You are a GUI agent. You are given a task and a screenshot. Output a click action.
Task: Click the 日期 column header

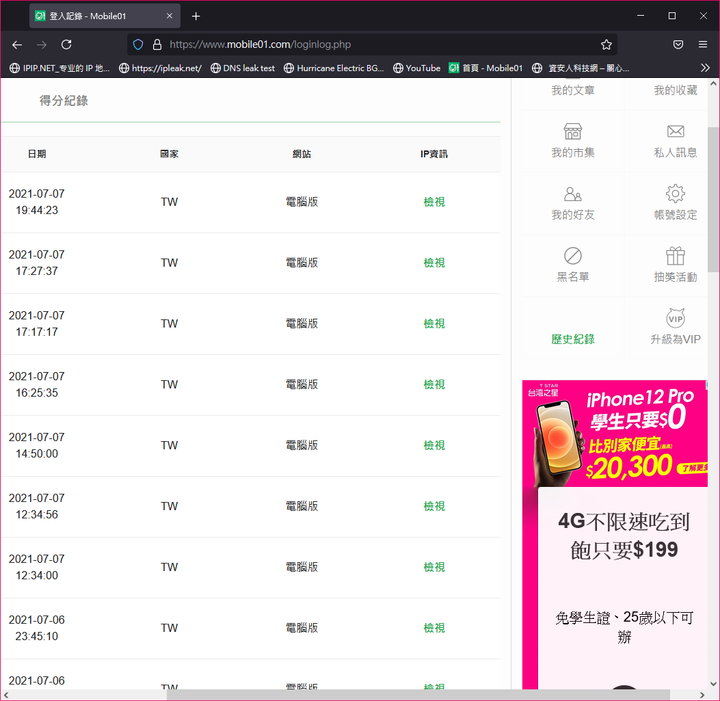(x=37, y=154)
